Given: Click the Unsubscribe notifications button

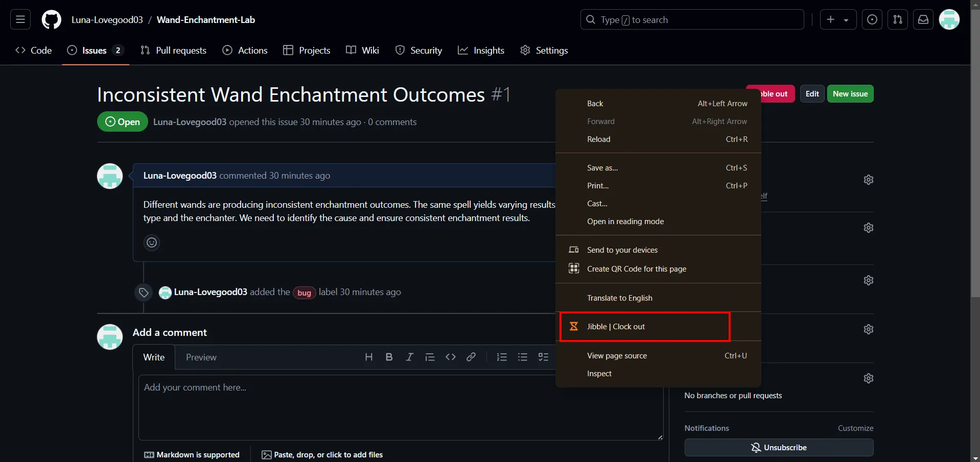Looking at the screenshot, I should tap(779, 448).
